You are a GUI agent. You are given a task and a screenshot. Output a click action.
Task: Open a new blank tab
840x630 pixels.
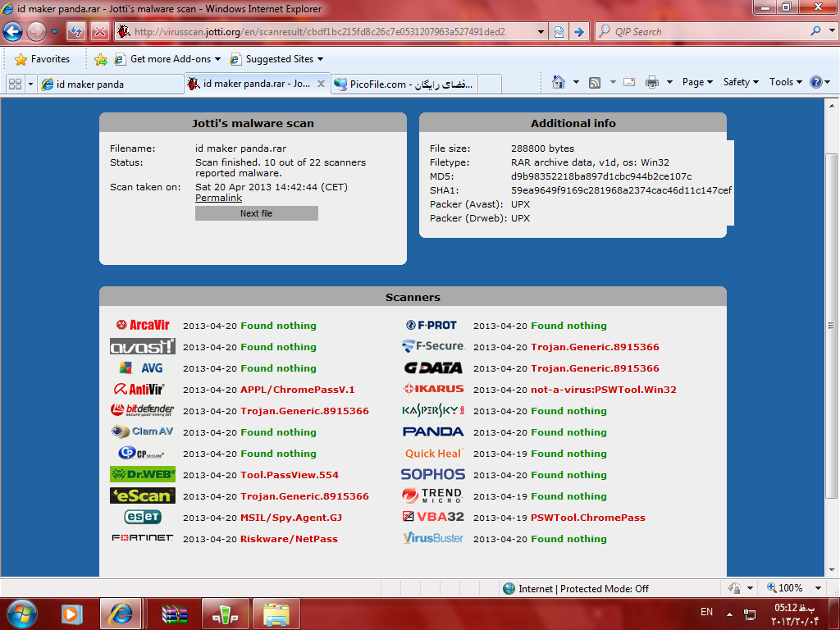[x=490, y=84]
